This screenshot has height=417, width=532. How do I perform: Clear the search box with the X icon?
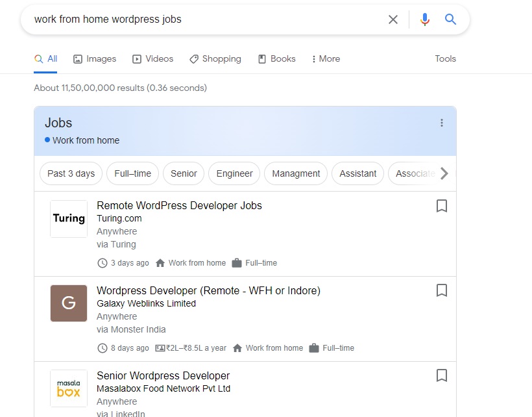coord(393,19)
